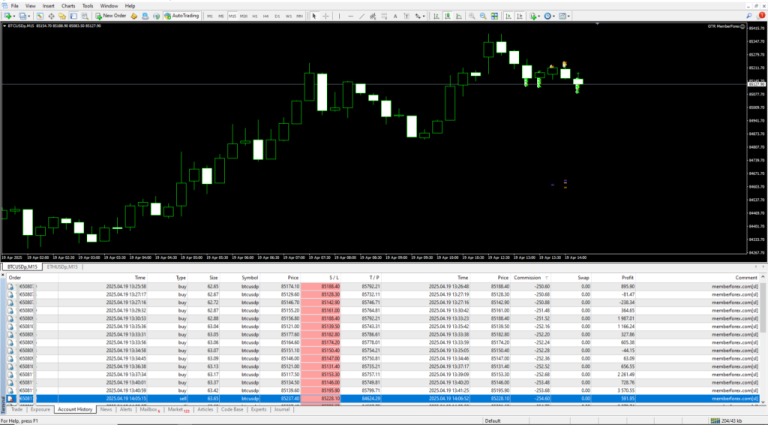768x425 pixels.
Task: Select the arrow Cursor tool
Action: tap(314, 16)
